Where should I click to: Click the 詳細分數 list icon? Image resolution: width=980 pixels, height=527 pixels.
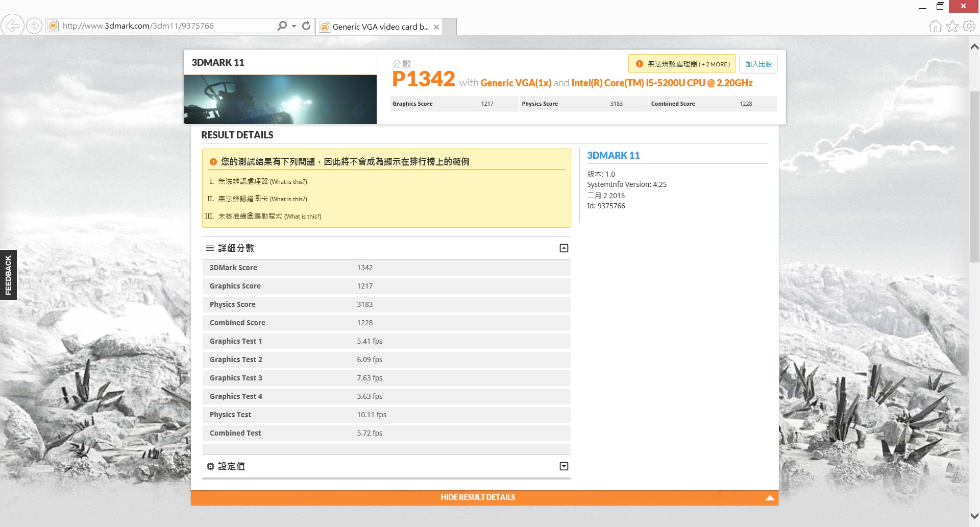(210, 248)
